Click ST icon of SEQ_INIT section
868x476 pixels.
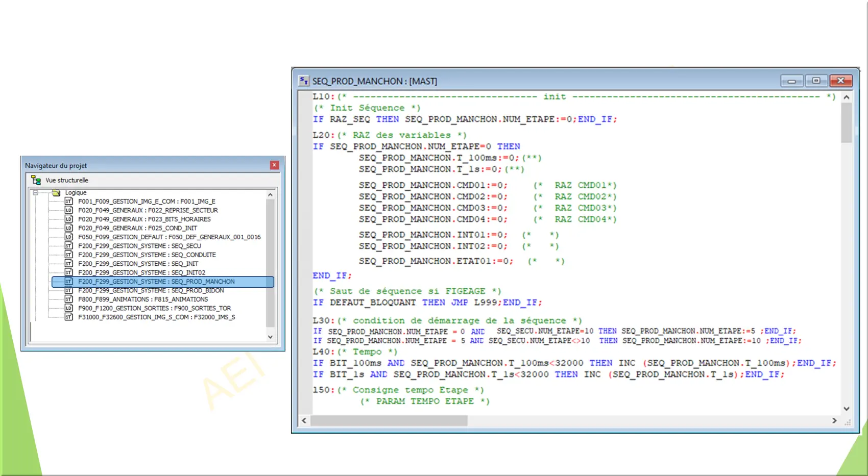(x=68, y=264)
